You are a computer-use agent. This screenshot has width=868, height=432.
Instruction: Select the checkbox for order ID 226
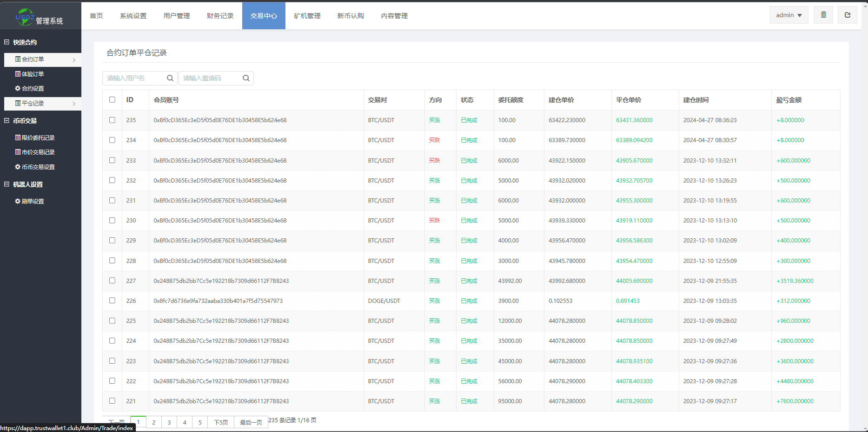click(112, 301)
